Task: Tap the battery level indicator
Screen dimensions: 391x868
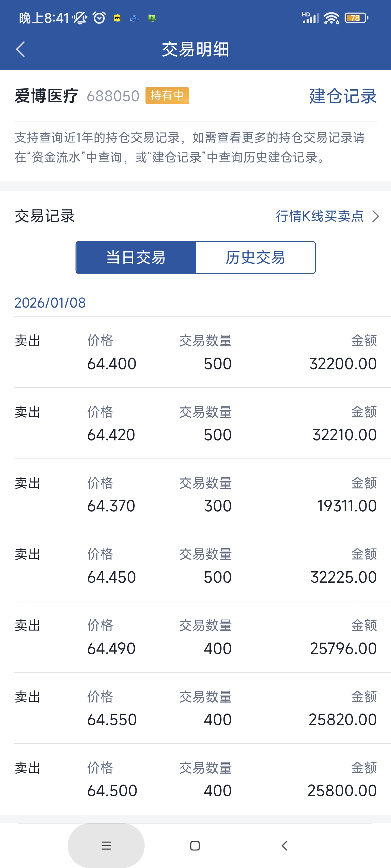Action: pyautogui.click(x=356, y=18)
